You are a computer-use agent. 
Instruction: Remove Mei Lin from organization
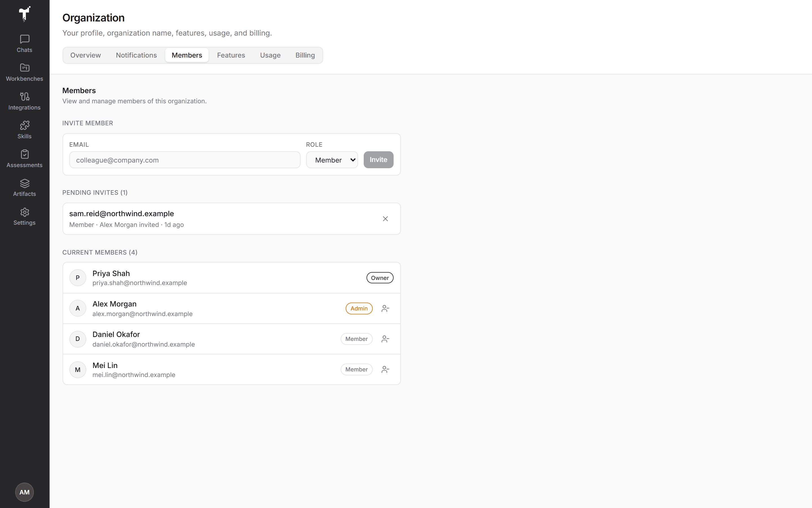coord(385,370)
